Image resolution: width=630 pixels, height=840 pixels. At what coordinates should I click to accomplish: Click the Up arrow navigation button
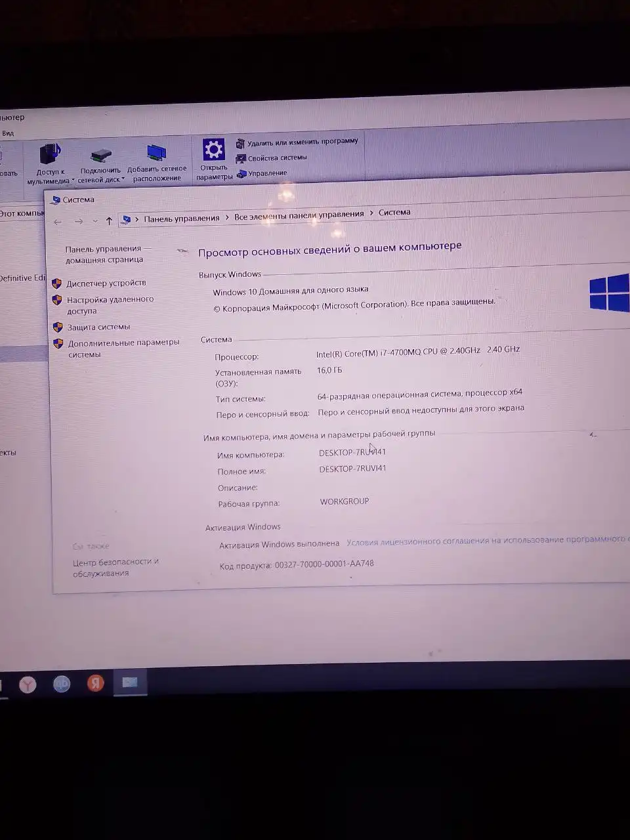109,221
